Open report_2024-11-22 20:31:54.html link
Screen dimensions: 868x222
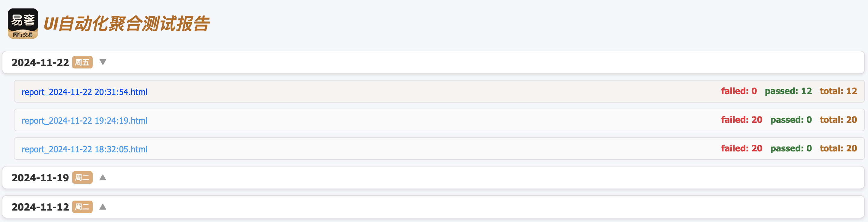(x=84, y=92)
